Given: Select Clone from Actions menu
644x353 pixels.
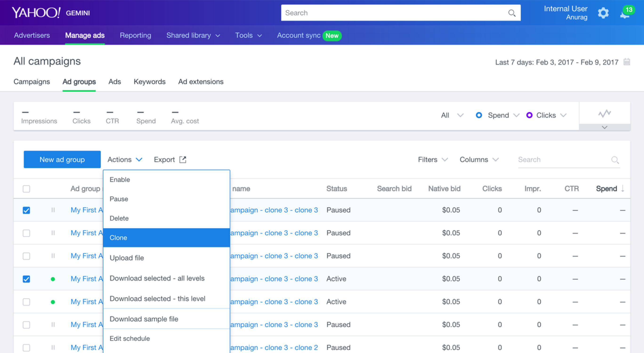Looking at the screenshot, I should point(166,238).
